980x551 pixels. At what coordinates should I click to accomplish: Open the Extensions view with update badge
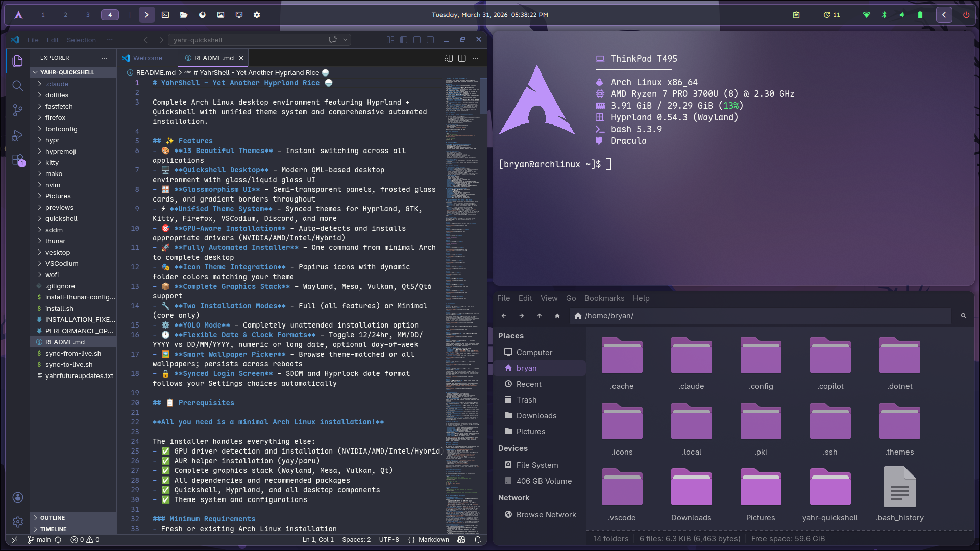click(x=18, y=160)
